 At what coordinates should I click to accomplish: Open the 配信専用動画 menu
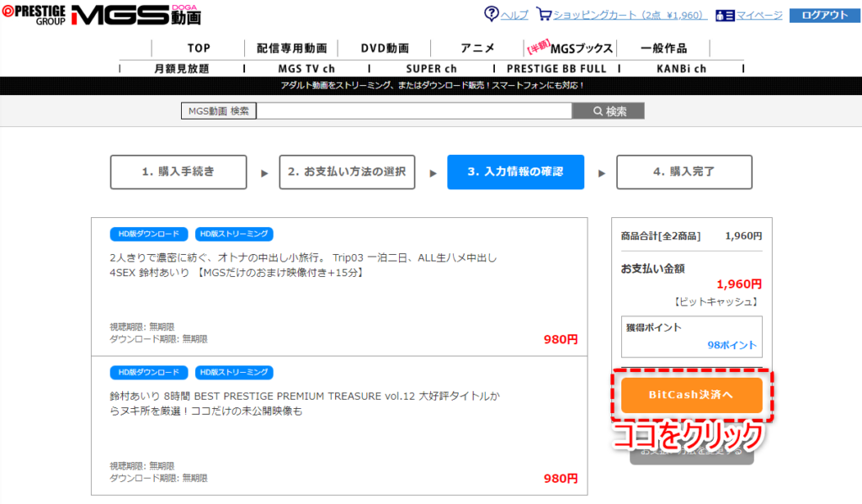tap(291, 48)
